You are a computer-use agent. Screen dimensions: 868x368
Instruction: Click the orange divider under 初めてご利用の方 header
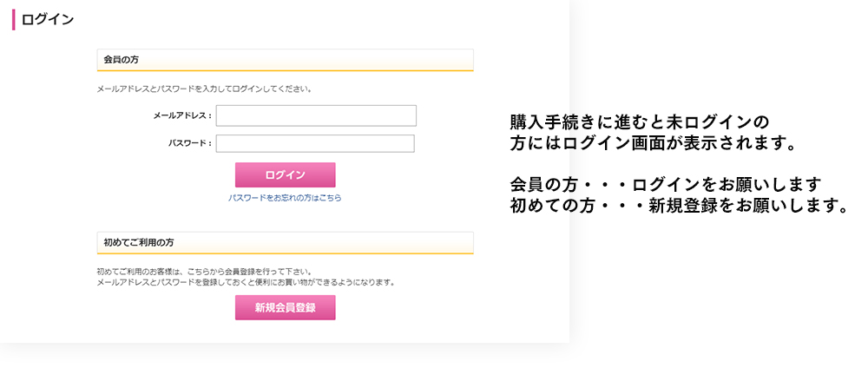coord(285,253)
